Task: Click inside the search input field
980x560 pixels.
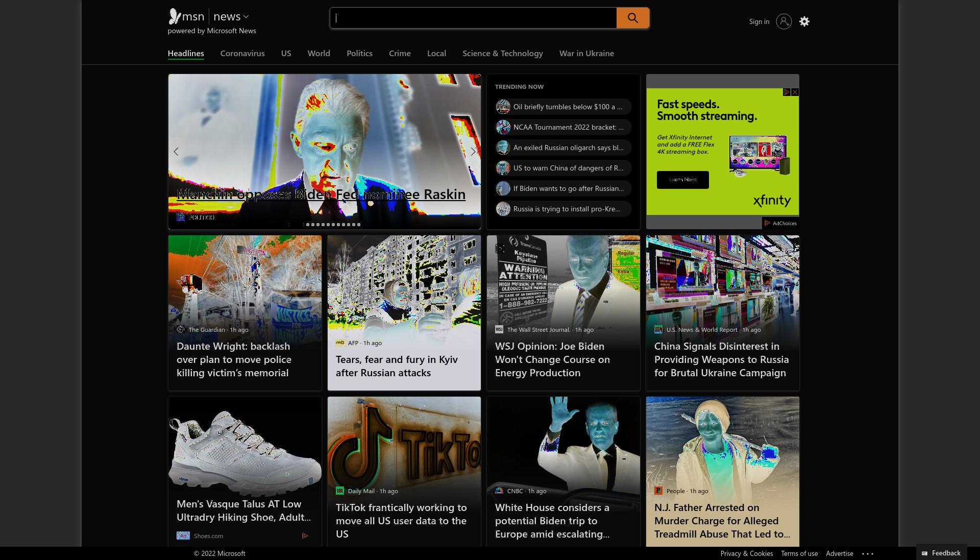Action: pos(473,18)
